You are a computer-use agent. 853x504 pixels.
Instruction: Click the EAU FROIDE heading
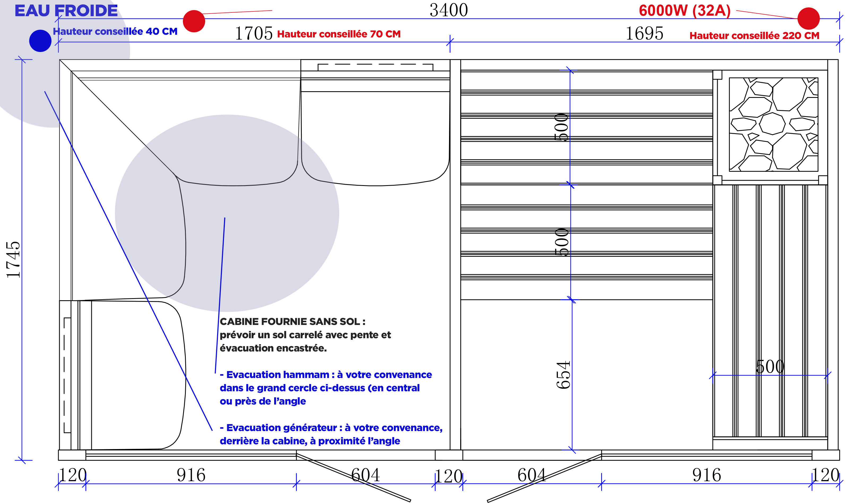point(66,11)
